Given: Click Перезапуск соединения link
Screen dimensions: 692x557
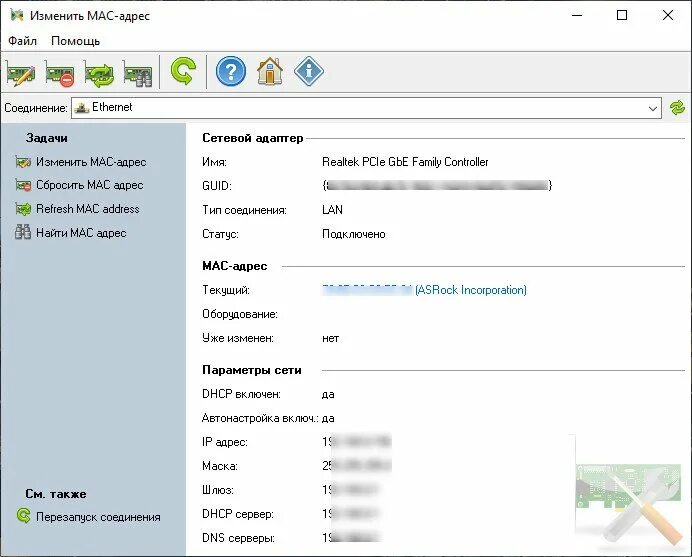Looking at the screenshot, I should pos(98,517).
